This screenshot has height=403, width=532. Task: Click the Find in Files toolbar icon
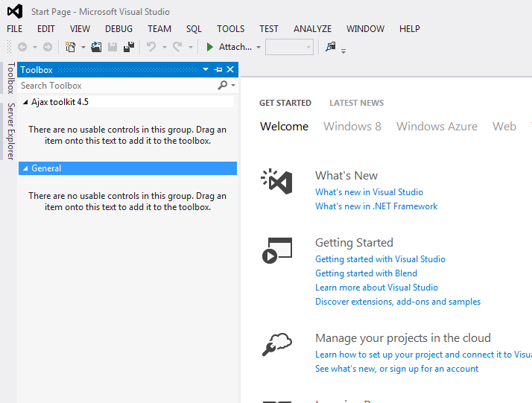click(x=331, y=46)
